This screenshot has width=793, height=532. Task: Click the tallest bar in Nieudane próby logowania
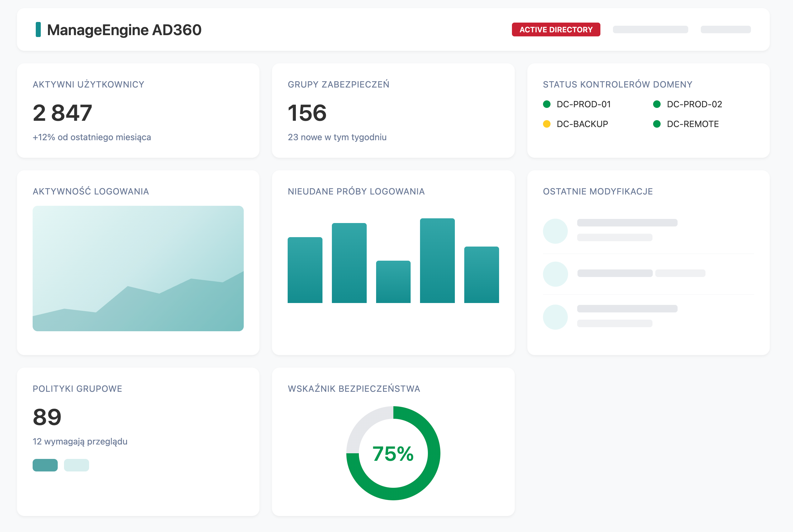click(x=437, y=261)
